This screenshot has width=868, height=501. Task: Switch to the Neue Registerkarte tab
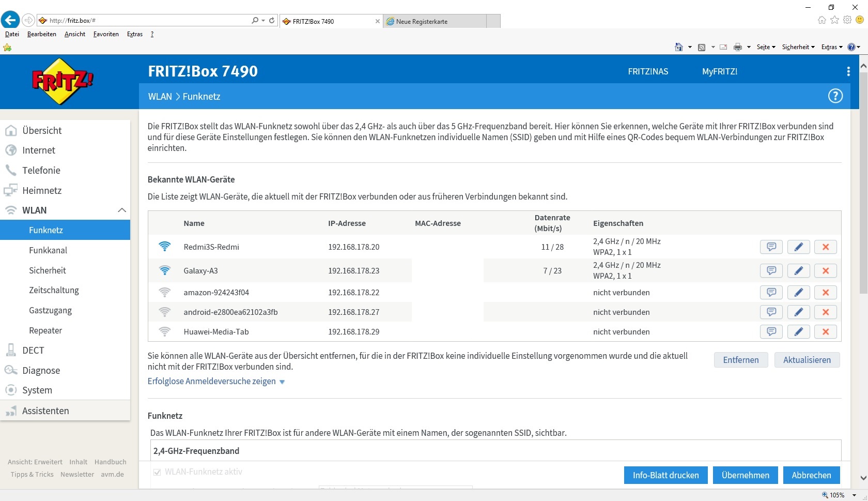[435, 21]
